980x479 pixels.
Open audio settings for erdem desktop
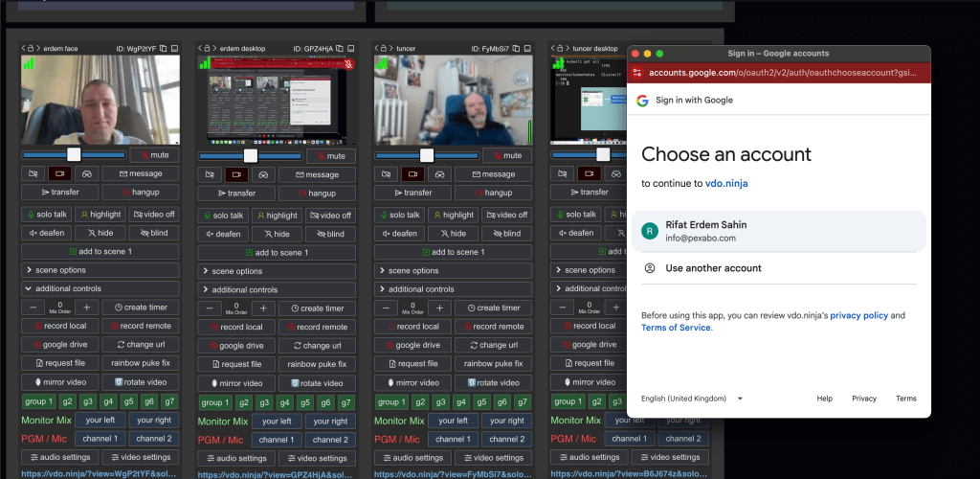tap(236, 458)
